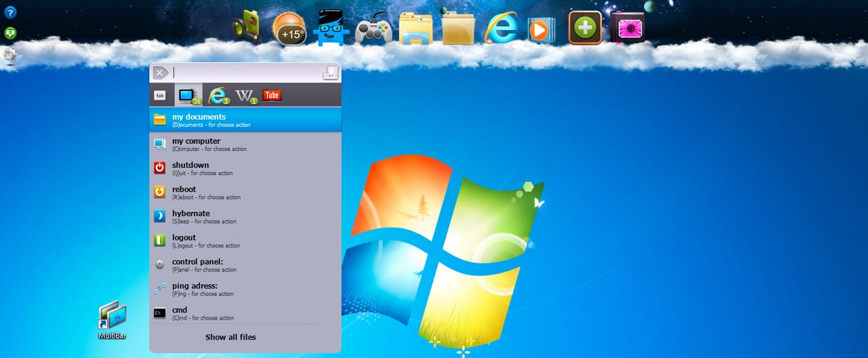Image resolution: width=868 pixels, height=358 pixels.
Task: Click the my documents folder icon
Action: (159, 120)
